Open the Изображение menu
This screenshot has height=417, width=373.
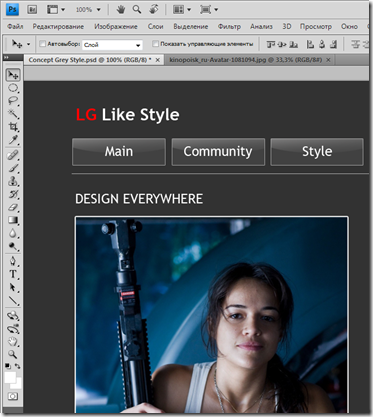click(116, 26)
